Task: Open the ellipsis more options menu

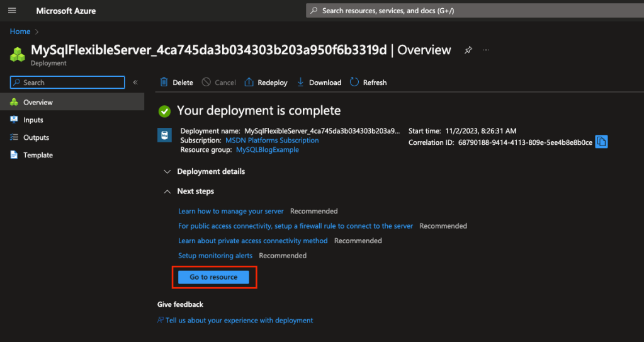Action: coord(486,50)
